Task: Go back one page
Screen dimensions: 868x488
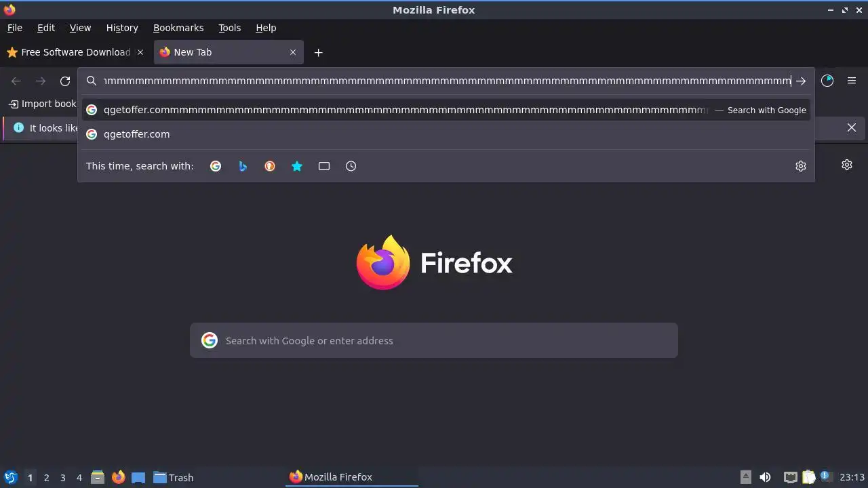Action: click(16, 81)
